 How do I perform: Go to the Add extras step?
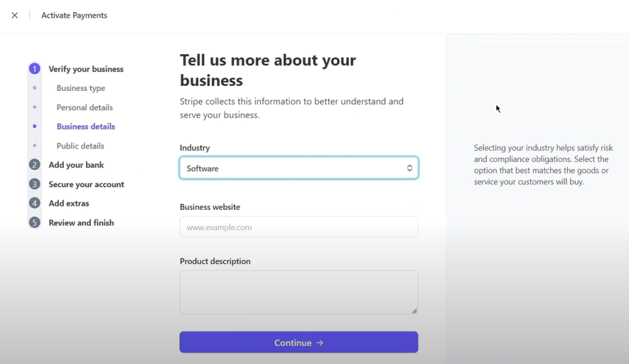[69, 203]
